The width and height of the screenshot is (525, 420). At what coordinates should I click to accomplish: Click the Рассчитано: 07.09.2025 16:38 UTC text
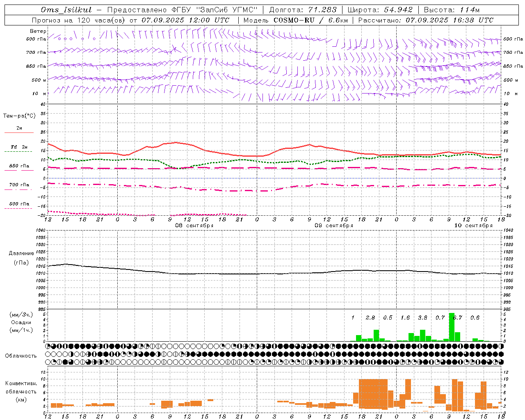point(426,20)
